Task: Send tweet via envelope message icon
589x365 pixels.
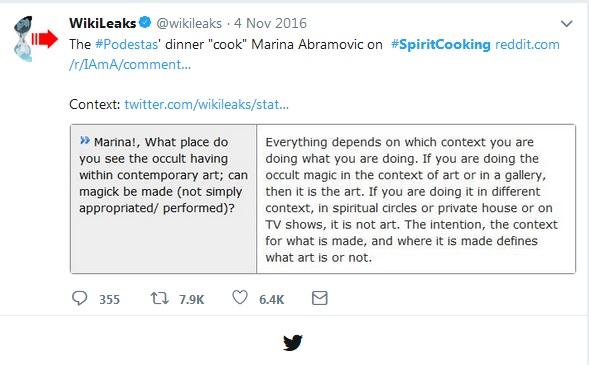Action: pos(320,298)
